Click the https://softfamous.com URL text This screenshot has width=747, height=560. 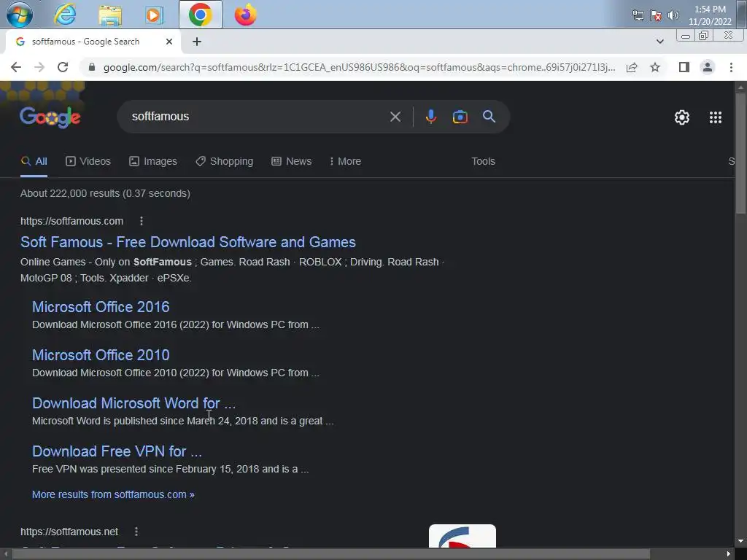pyautogui.click(x=72, y=221)
